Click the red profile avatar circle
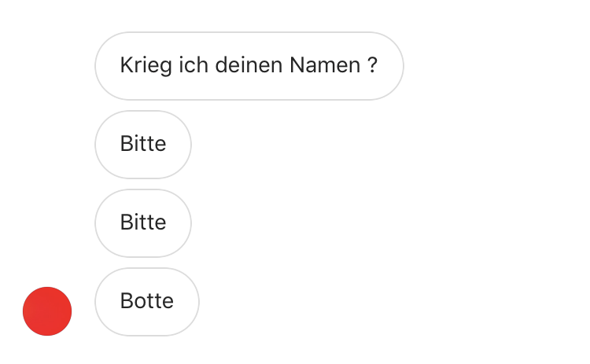The height and width of the screenshot is (364, 590). pos(47,311)
